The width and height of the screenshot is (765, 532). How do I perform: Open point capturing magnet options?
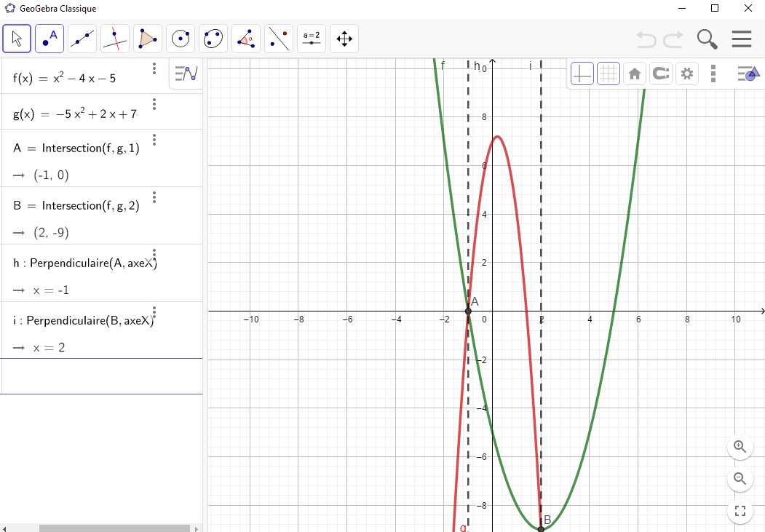pyautogui.click(x=661, y=74)
